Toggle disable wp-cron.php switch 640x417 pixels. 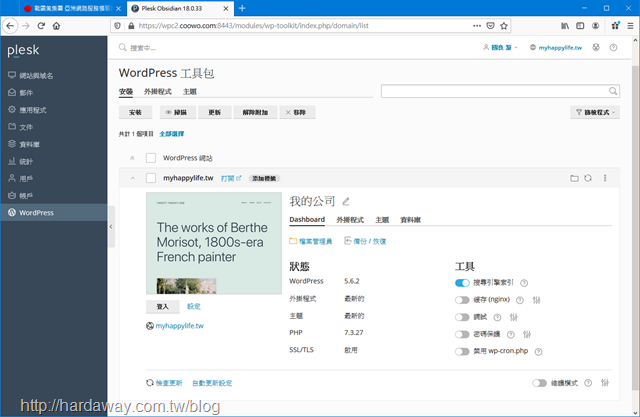click(x=462, y=351)
